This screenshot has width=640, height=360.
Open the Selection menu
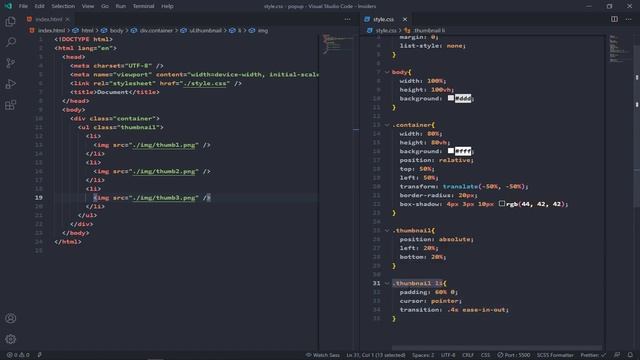pyautogui.click(x=63, y=6)
